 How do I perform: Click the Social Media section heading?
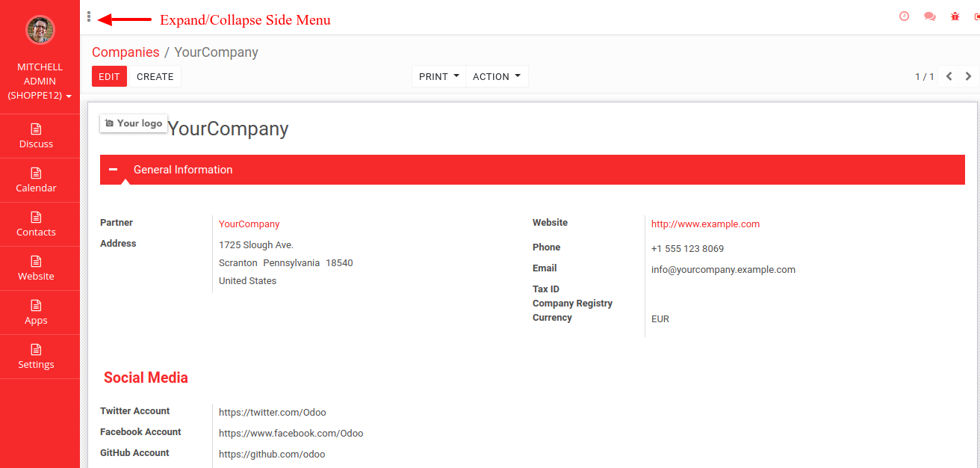point(146,378)
